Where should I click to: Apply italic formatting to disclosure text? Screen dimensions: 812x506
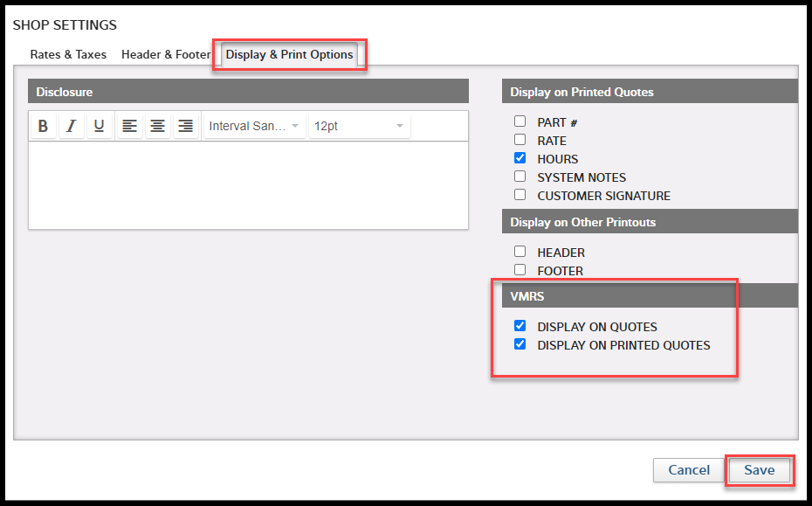click(x=71, y=125)
